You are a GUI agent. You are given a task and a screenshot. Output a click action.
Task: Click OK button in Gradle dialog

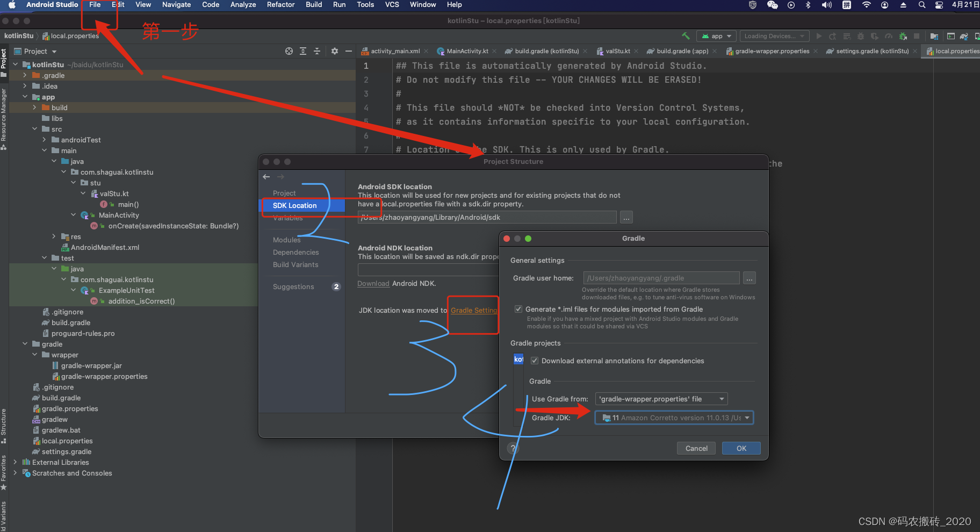[x=741, y=448]
